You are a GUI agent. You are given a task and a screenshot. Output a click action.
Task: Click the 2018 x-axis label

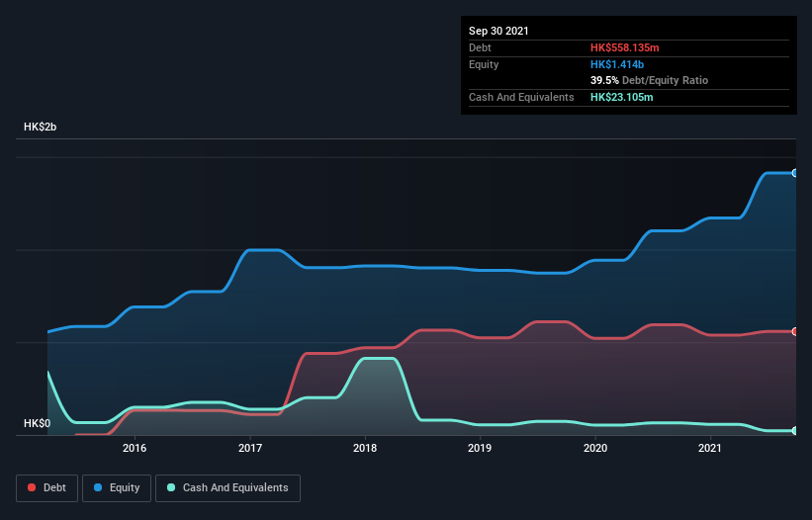tap(365, 448)
